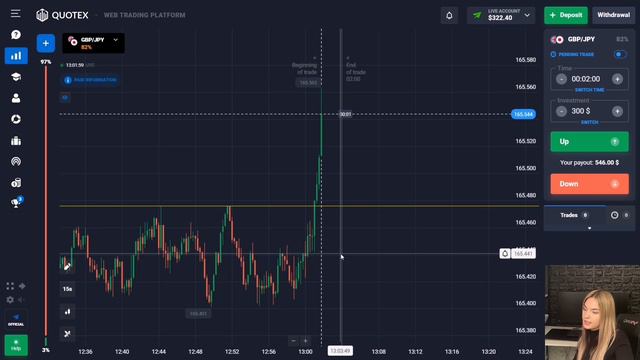Click the price alert bell at 165.441
Image resolution: width=640 pixels, height=360 pixels.
point(505,254)
